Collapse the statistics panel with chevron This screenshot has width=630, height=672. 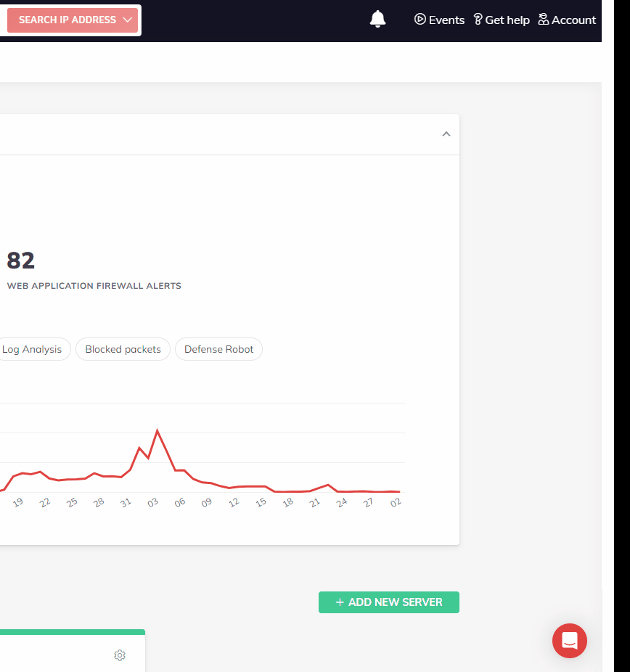point(446,134)
